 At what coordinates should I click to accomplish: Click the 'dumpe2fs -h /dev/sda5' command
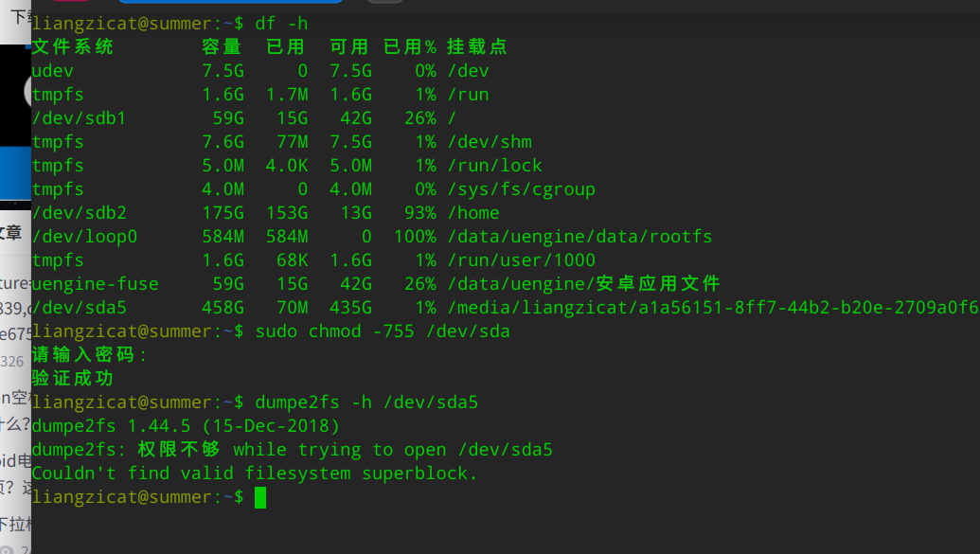pos(366,402)
